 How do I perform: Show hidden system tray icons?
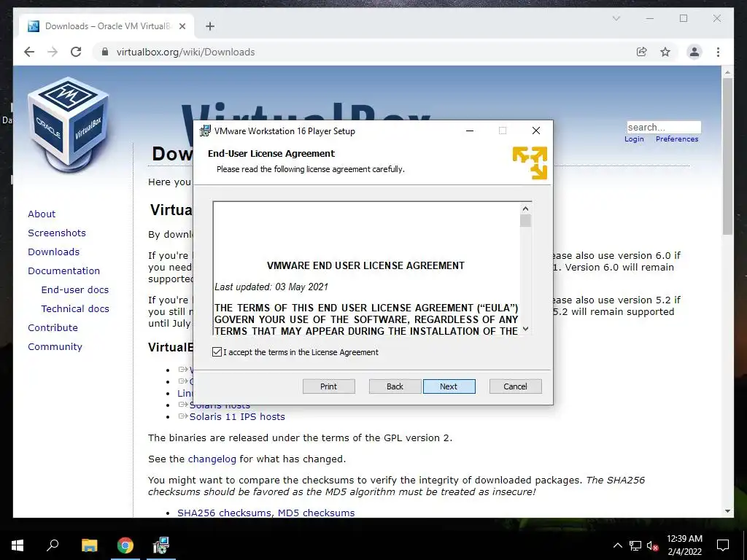[x=617, y=545]
